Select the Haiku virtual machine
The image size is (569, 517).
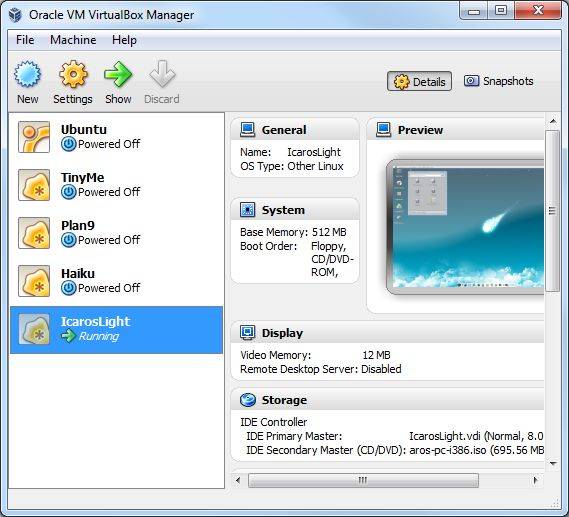(x=116, y=281)
